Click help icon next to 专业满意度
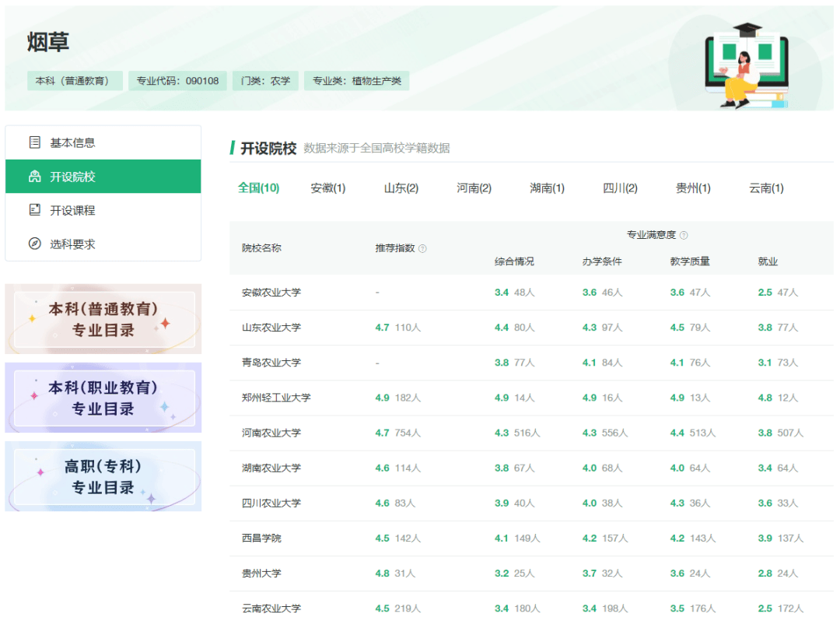Image resolution: width=840 pixels, height=628 pixels. pos(684,235)
